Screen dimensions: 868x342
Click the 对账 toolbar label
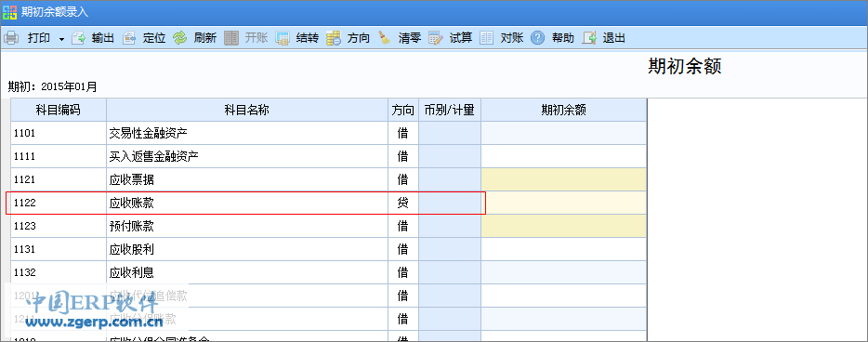(511, 38)
